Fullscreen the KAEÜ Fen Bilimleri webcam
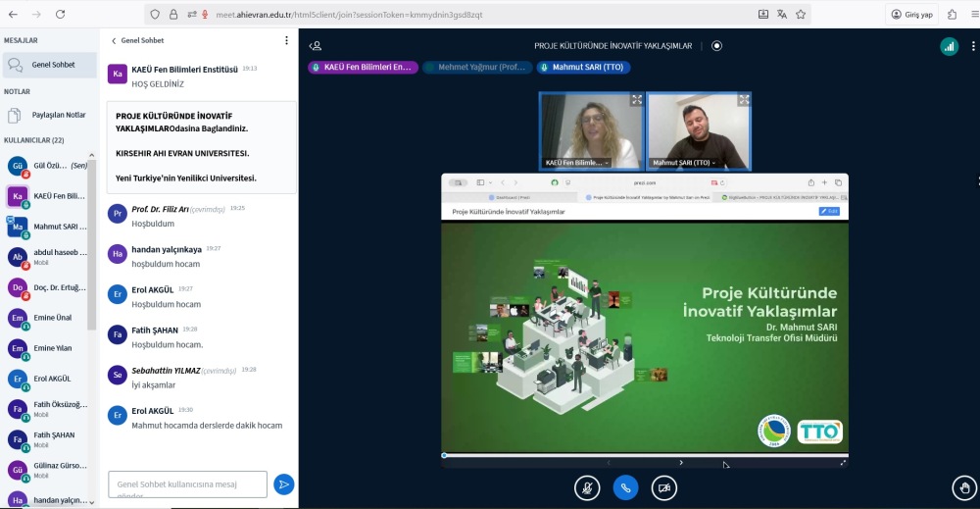Screen dimensions: 980x509 pos(636,100)
